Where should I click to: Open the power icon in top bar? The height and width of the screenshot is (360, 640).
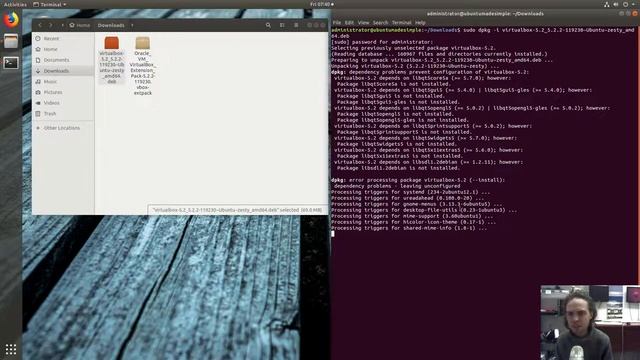[x=626, y=4]
